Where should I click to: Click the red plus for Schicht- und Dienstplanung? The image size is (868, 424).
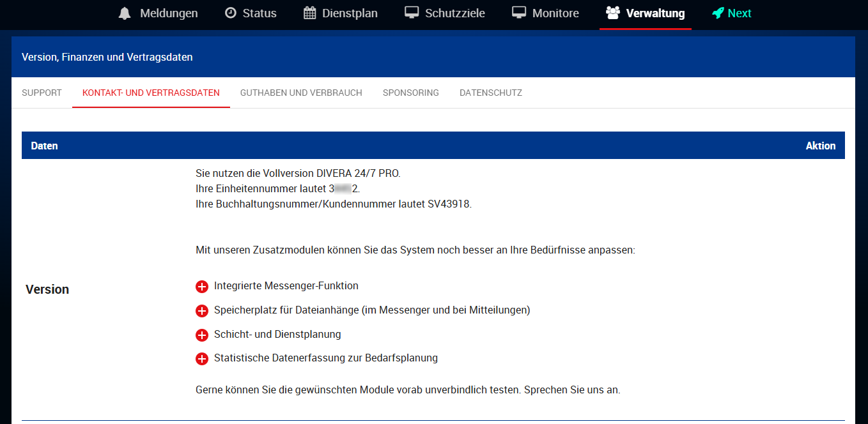[202, 335]
